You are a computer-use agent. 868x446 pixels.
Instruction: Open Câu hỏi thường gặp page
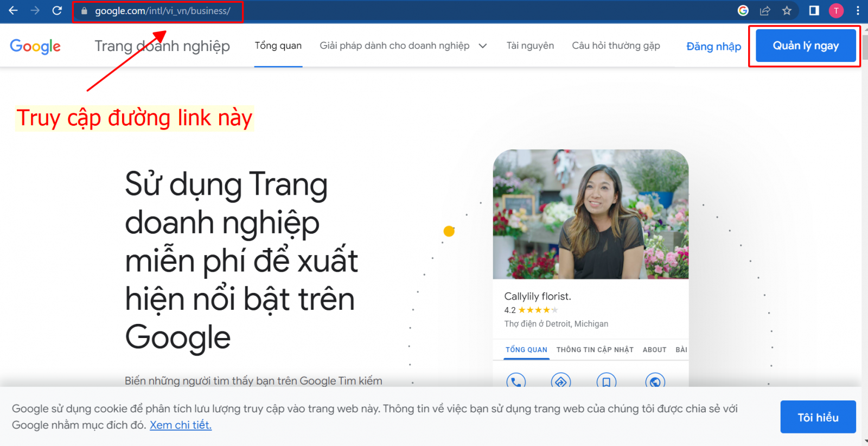[616, 46]
